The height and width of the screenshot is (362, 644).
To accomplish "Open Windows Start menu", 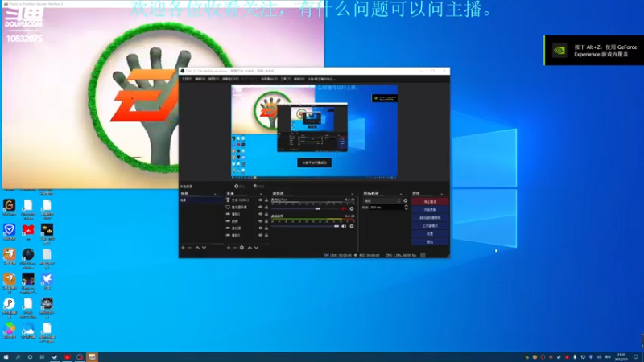I will point(6,357).
